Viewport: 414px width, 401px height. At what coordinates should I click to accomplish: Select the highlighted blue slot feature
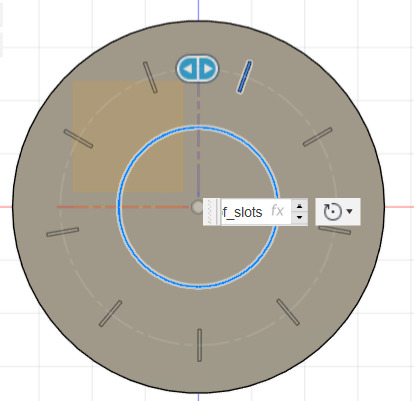click(x=244, y=77)
